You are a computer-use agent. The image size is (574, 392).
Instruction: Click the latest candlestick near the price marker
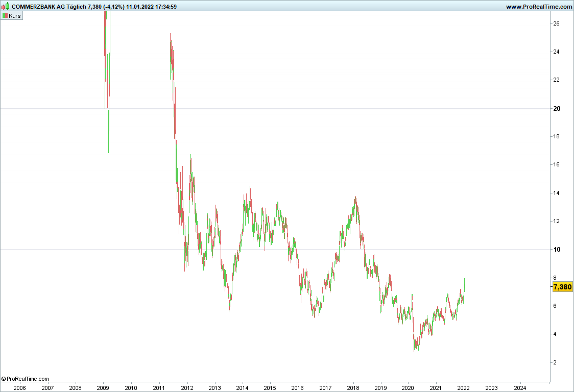pos(465,286)
